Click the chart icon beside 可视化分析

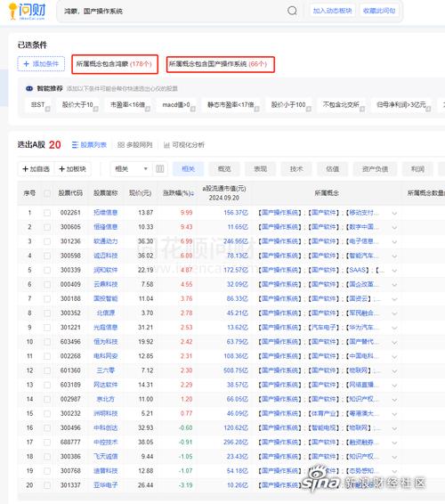166,145
